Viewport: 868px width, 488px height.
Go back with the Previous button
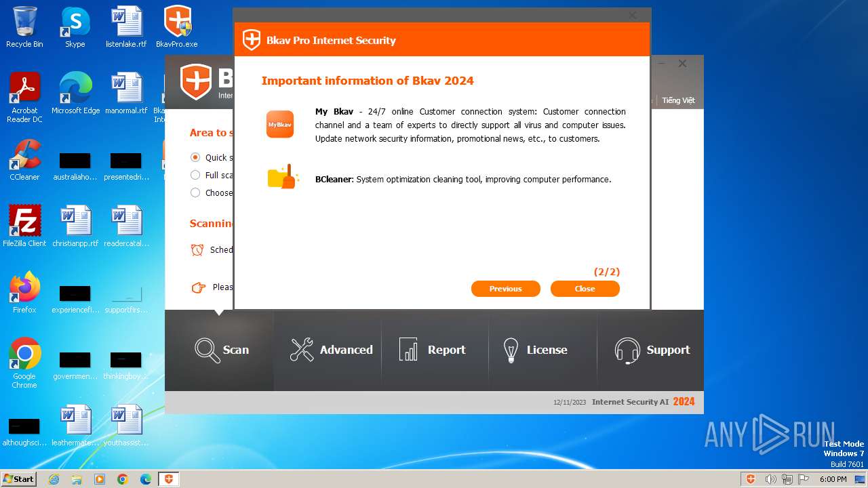point(505,289)
